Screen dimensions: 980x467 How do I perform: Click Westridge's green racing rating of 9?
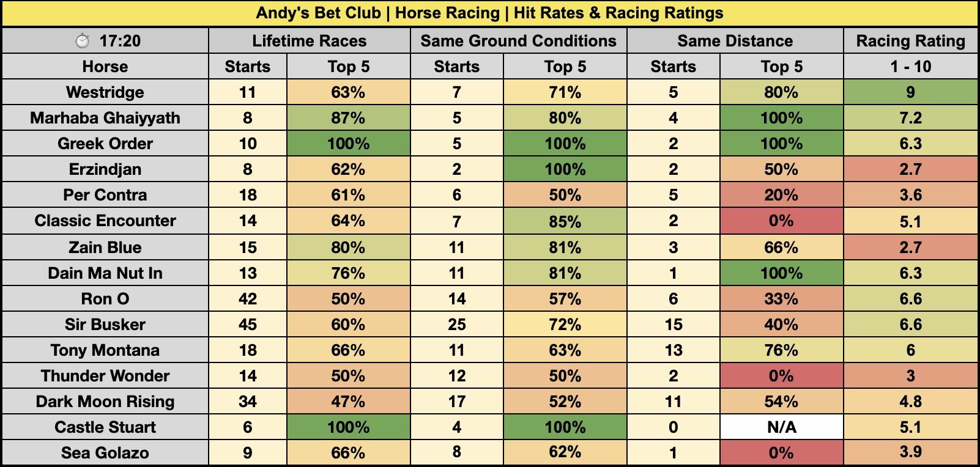(910, 92)
